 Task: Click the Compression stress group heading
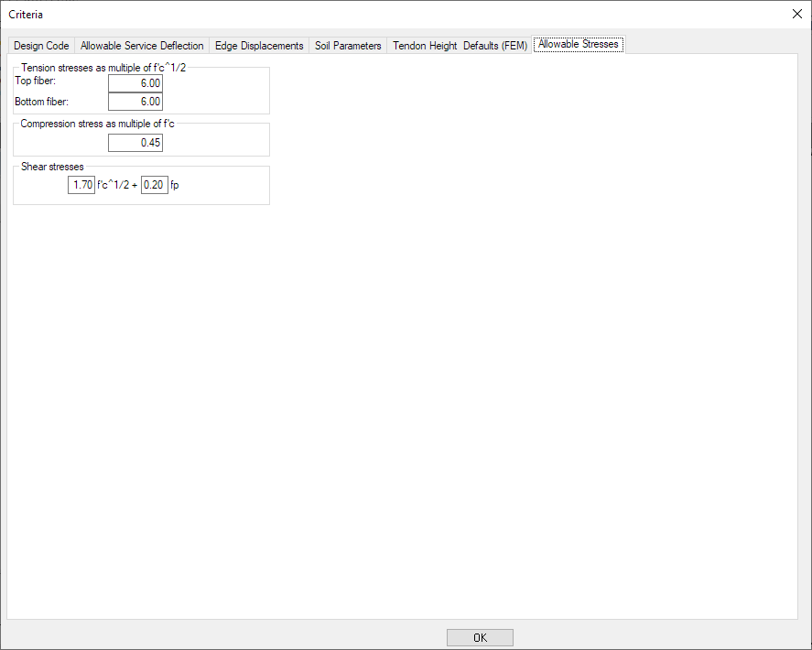point(97,124)
